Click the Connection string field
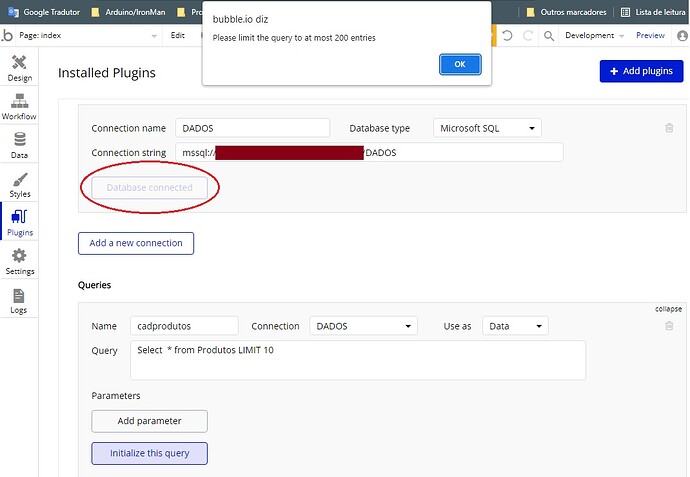The width and height of the screenshot is (690, 477). (369, 152)
